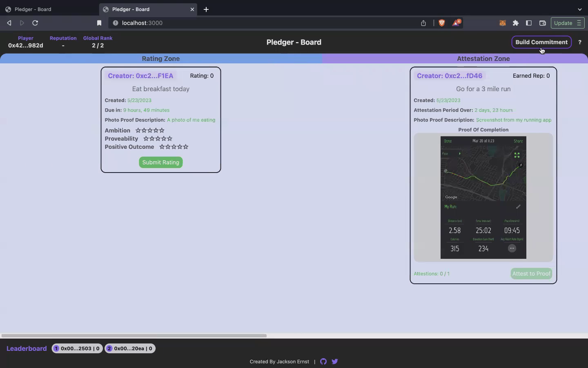
Task: Open the extensions puzzle icon
Action: [516, 23]
